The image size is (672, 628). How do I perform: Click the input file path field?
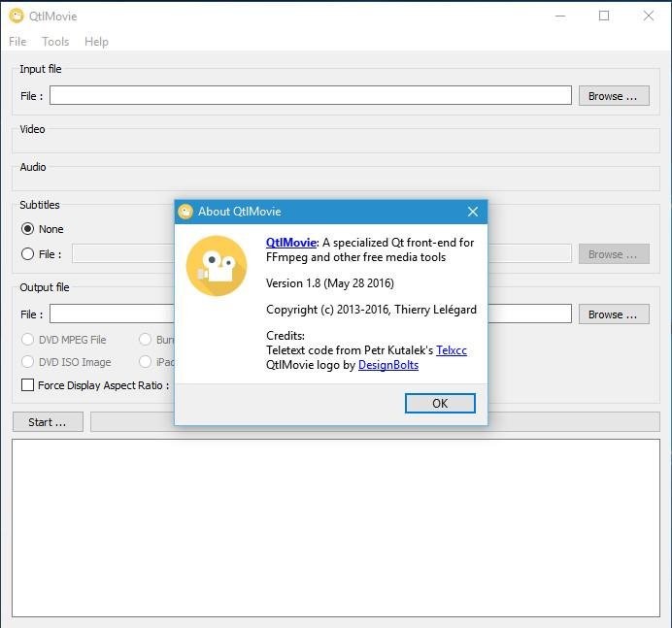[x=311, y=95]
